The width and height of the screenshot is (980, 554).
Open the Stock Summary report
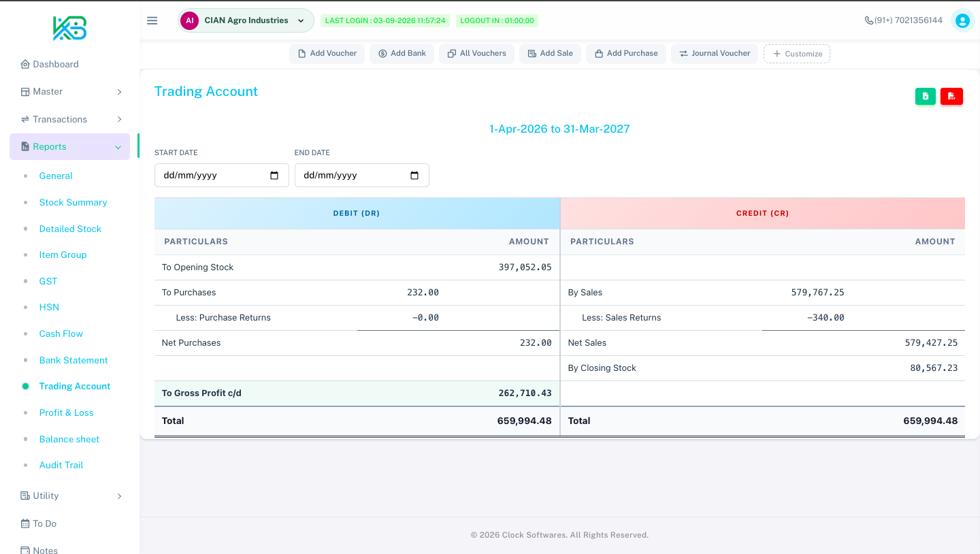click(x=73, y=203)
